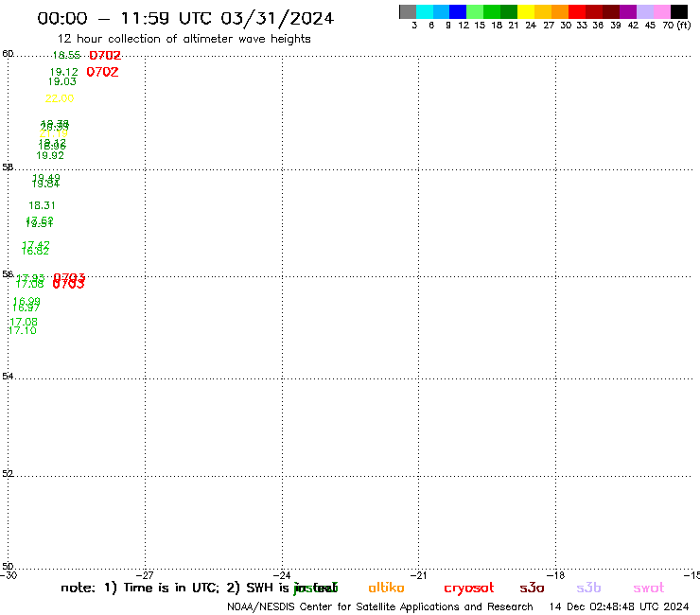Click the red '0702' timestamp beside 19.12

[102, 72]
